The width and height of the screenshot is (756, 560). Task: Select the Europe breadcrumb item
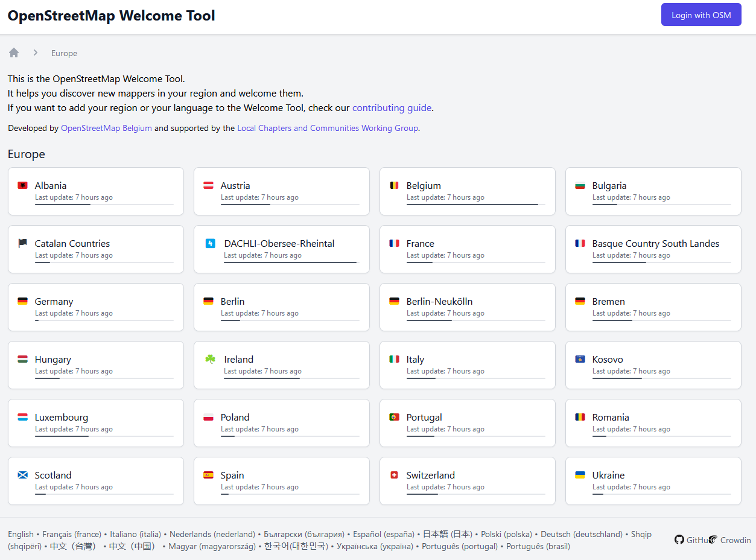(x=64, y=53)
